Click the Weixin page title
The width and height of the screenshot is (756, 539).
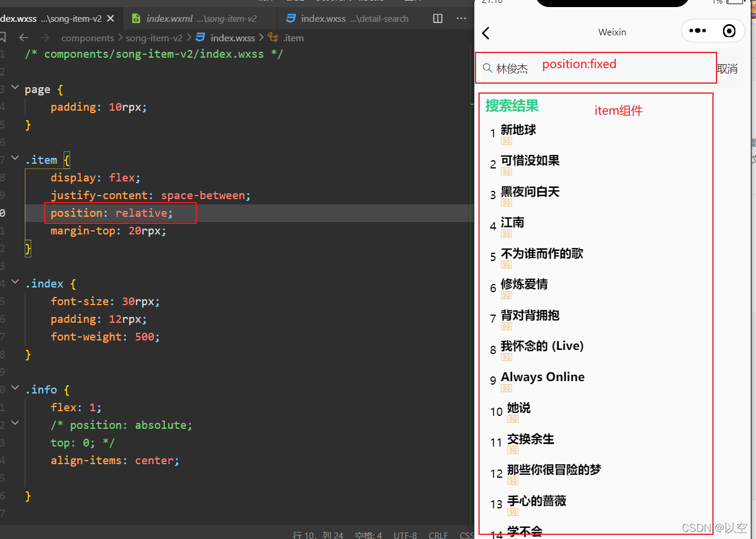coord(612,32)
